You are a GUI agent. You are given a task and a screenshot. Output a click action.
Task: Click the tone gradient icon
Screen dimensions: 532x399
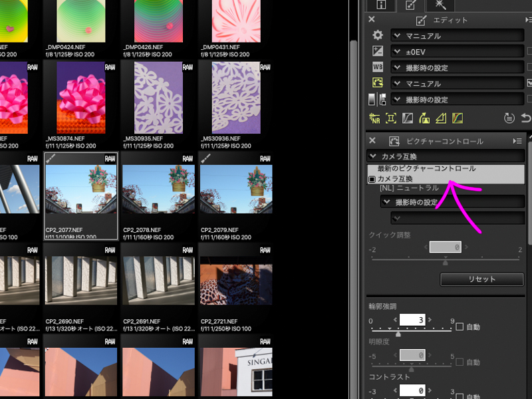tap(372, 99)
